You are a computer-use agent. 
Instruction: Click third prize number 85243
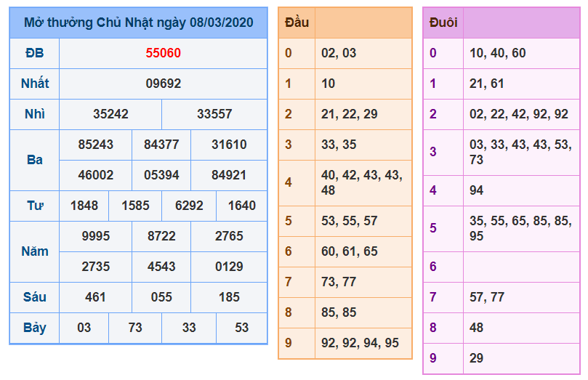pyautogui.click(x=95, y=145)
